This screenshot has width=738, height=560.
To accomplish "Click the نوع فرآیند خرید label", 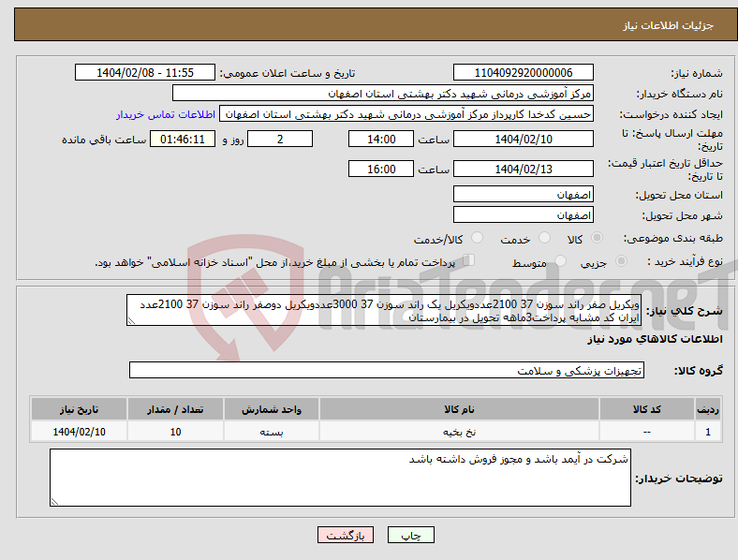I will pos(686,261).
